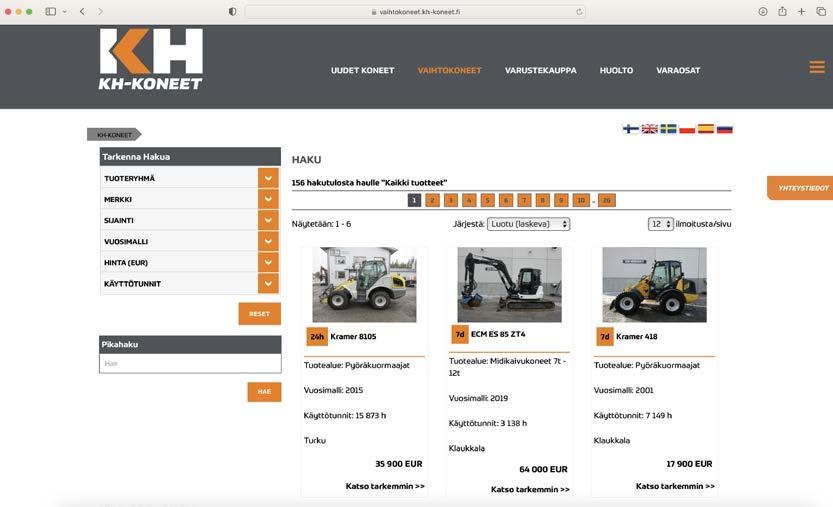This screenshot has height=507, width=833.
Task: Open the Kramer 418 photo
Action: pos(654,284)
